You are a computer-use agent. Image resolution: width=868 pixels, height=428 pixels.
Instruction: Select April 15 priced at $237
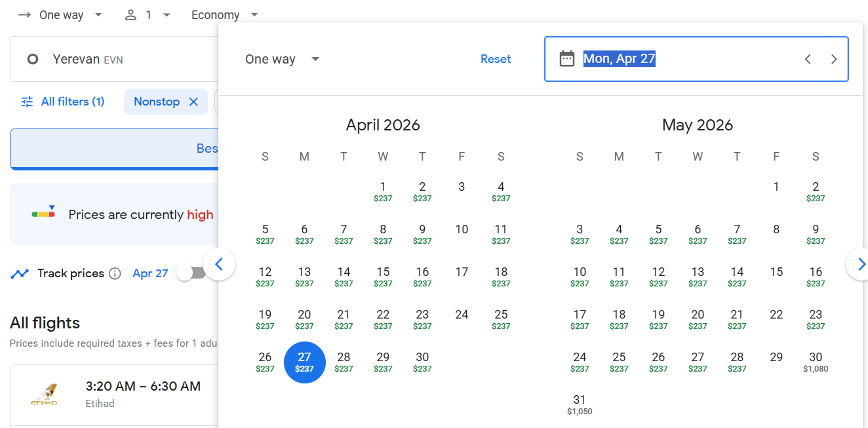pyautogui.click(x=383, y=277)
